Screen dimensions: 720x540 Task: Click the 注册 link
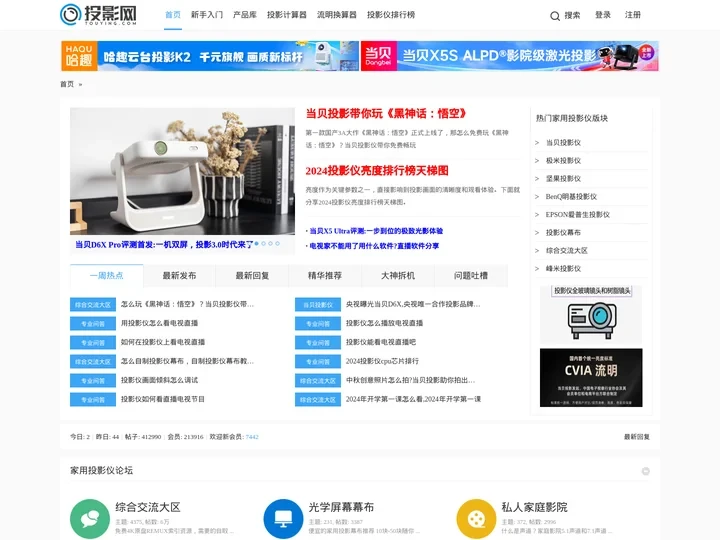tap(632, 15)
